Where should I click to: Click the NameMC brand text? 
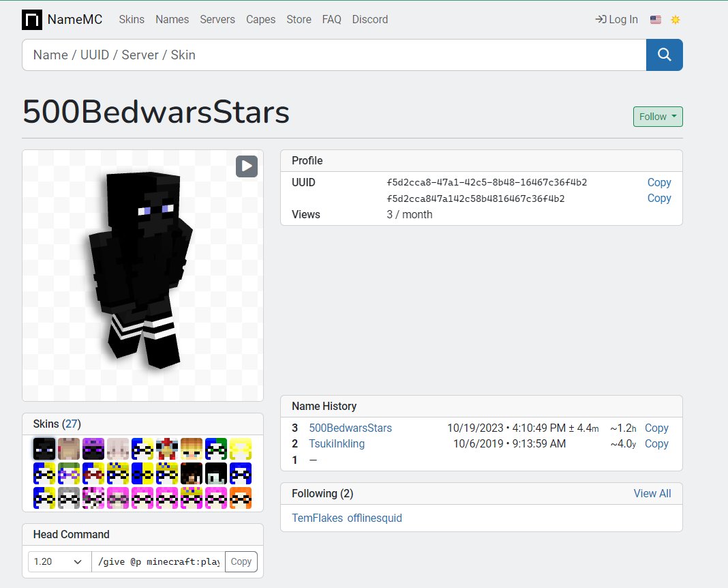[75, 20]
